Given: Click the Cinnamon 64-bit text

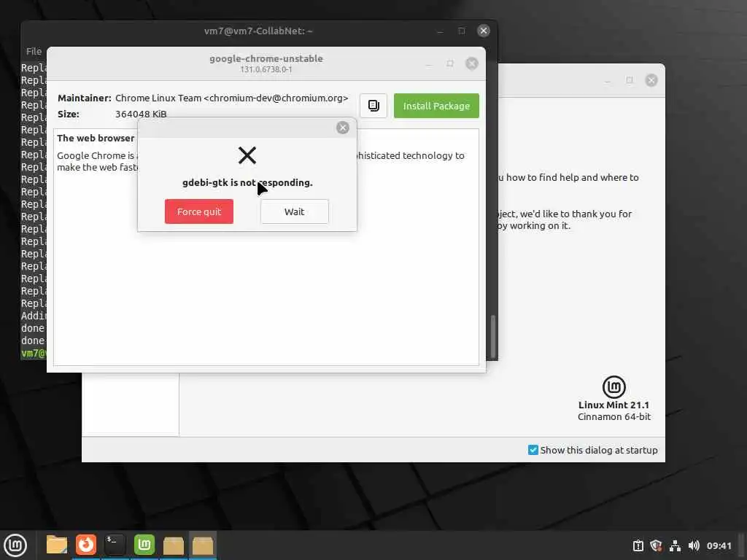Looking at the screenshot, I should (614, 416).
